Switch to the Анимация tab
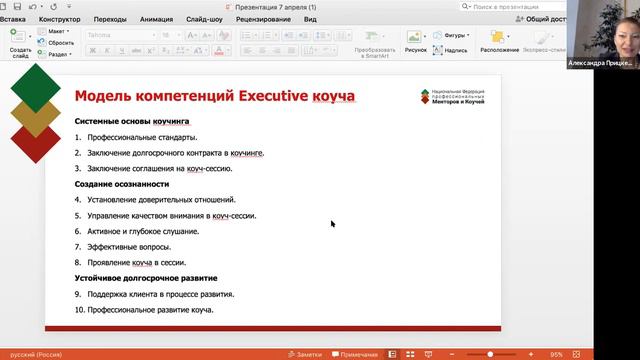Image resolution: width=640 pixels, height=360 pixels. click(156, 19)
